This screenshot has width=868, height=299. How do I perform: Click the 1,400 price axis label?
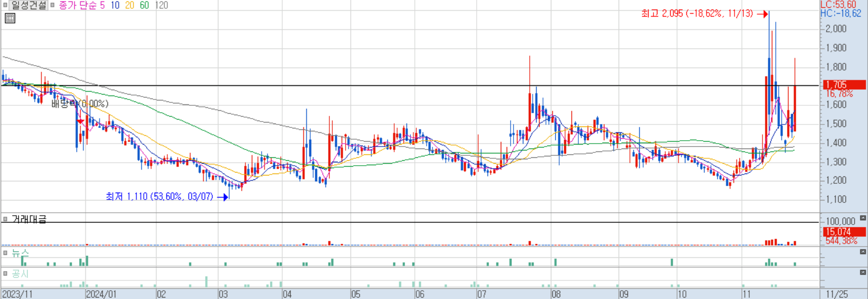[836, 143]
